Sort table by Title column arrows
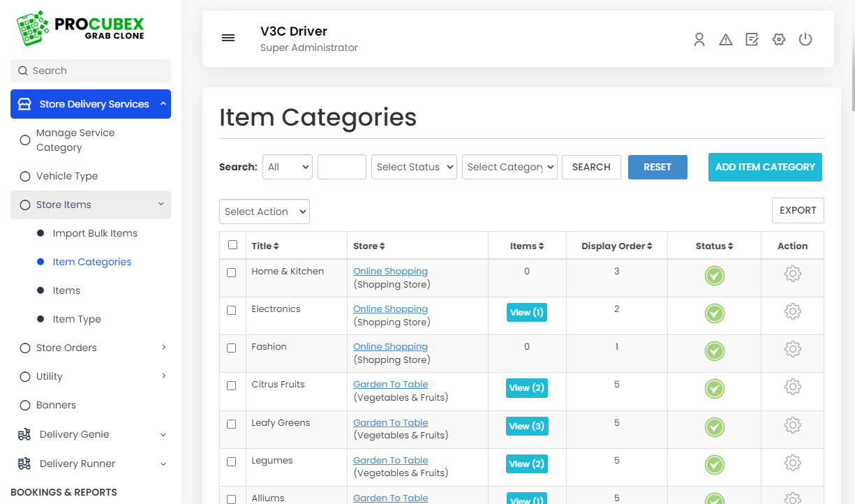The height and width of the screenshot is (504, 855). point(276,246)
